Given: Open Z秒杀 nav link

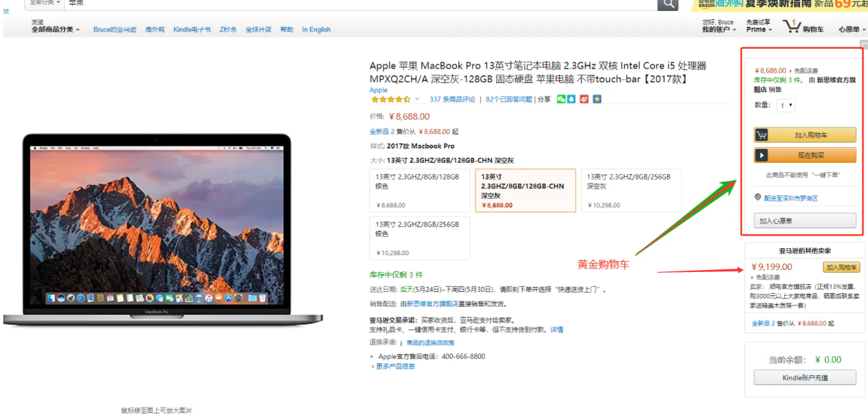Looking at the screenshot, I should pyautogui.click(x=228, y=30).
